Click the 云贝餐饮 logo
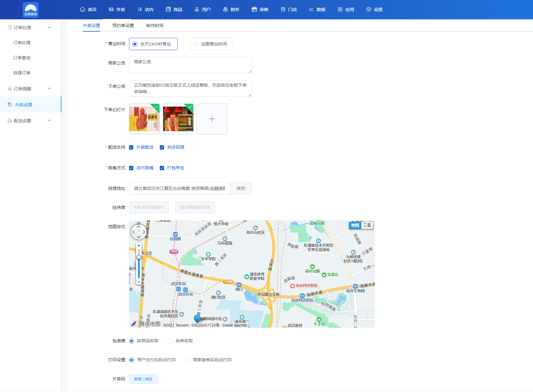This screenshot has width=533, height=392. [31, 10]
